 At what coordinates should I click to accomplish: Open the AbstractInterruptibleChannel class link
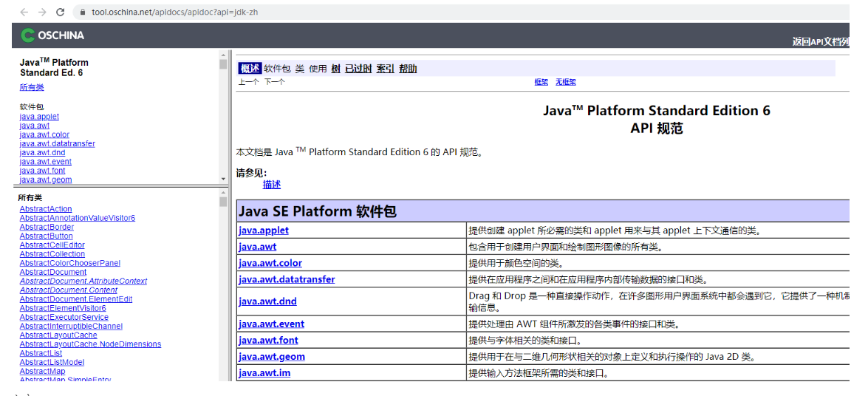pos(71,327)
